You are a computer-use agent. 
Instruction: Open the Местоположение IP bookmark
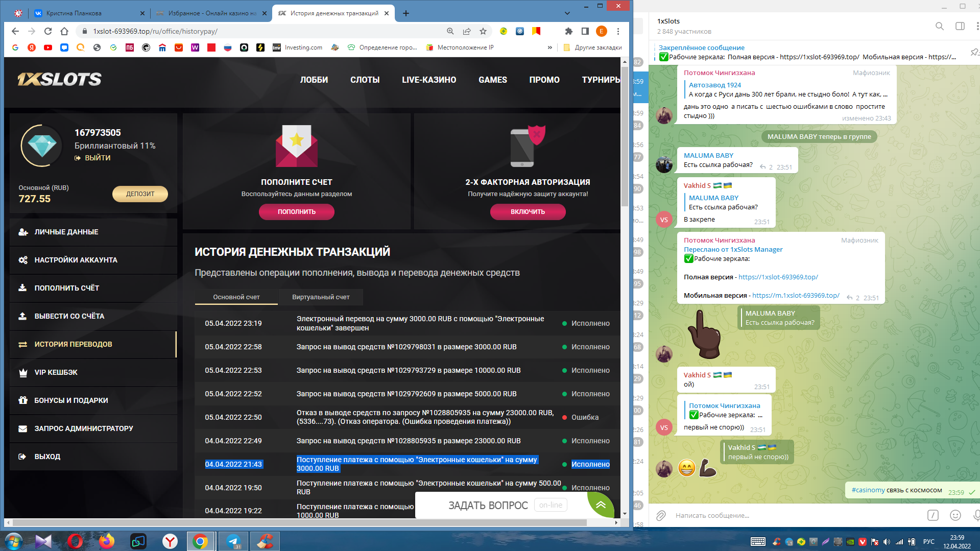tap(460, 47)
